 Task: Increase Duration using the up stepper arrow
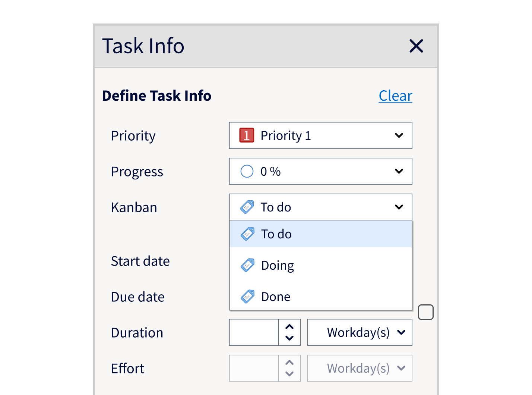tap(290, 327)
